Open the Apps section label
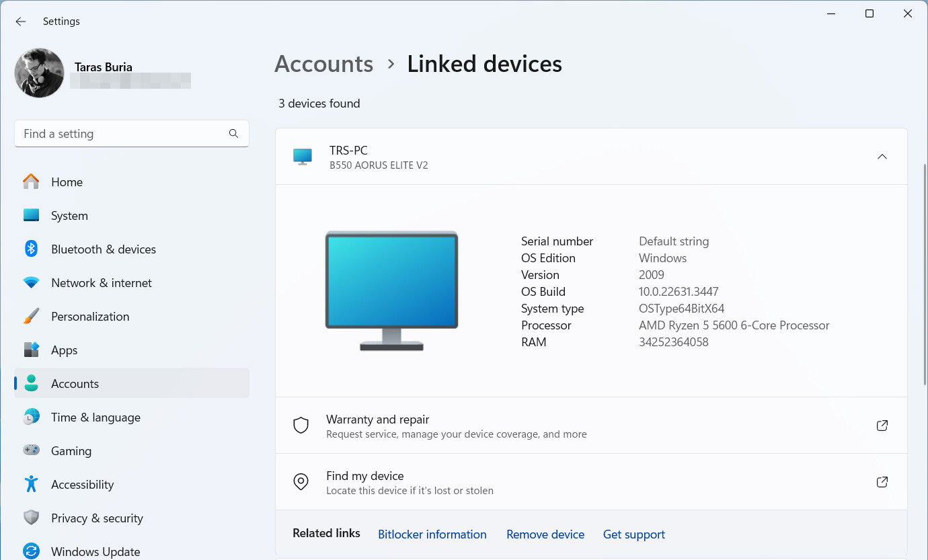Image resolution: width=928 pixels, height=560 pixels. [65, 350]
